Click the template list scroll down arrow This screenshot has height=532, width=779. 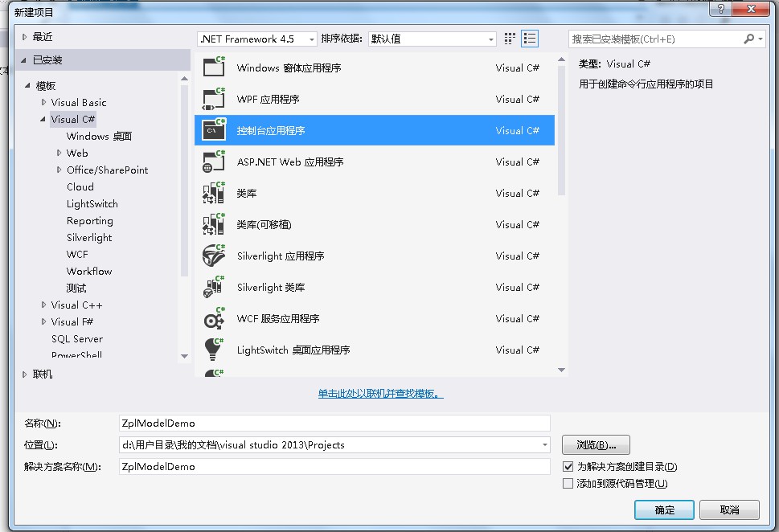pyautogui.click(x=561, y=370)
